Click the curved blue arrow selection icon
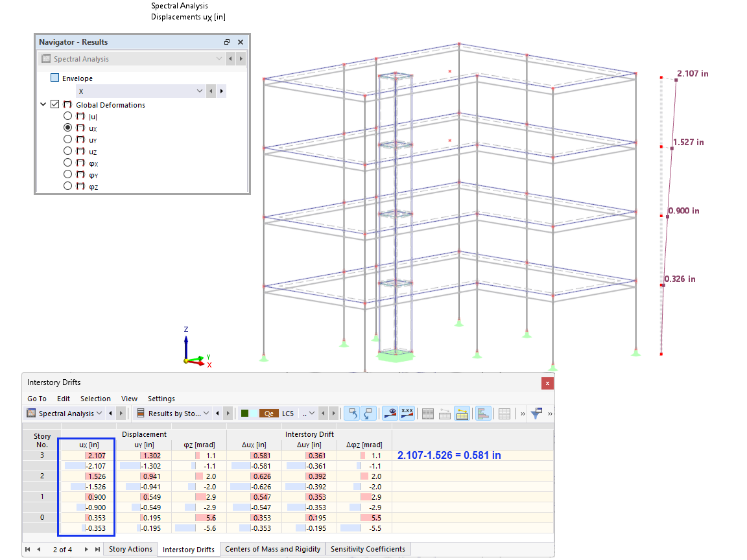The width and height of the screenshot is (747, 560). (352, 413)
